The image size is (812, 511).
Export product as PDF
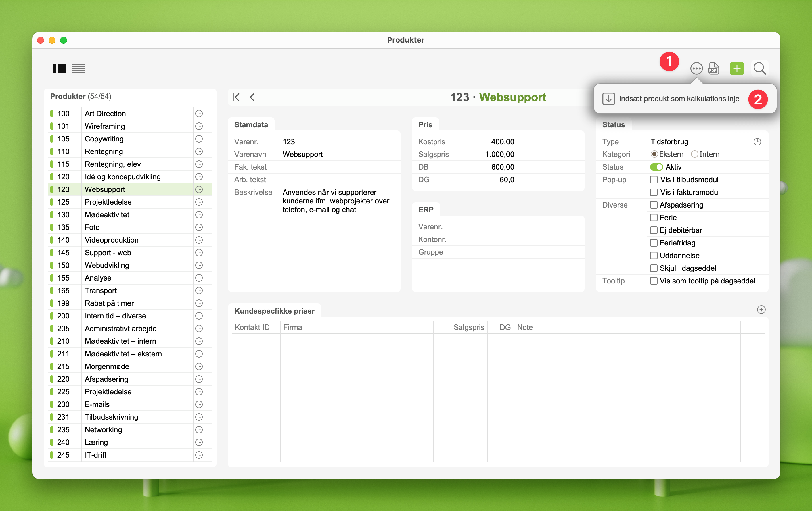(x=714, y=68)
